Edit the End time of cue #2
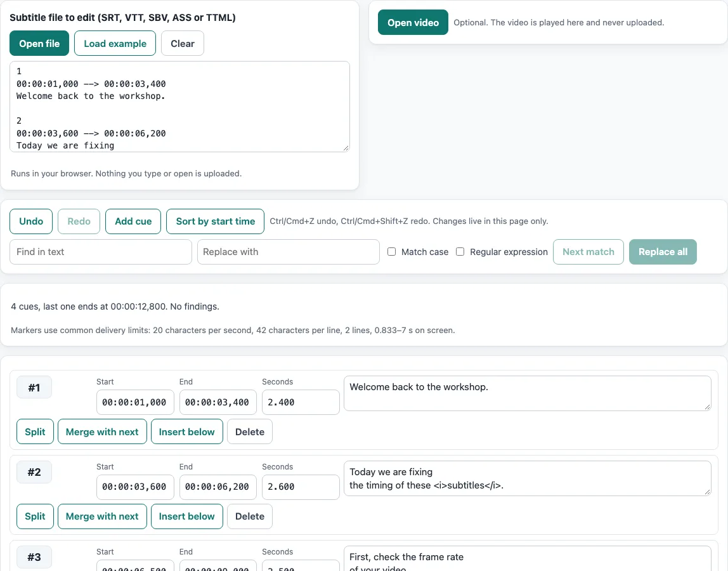Image resolution: width=728 pixels, height=571 pixels. pos(218,487)
